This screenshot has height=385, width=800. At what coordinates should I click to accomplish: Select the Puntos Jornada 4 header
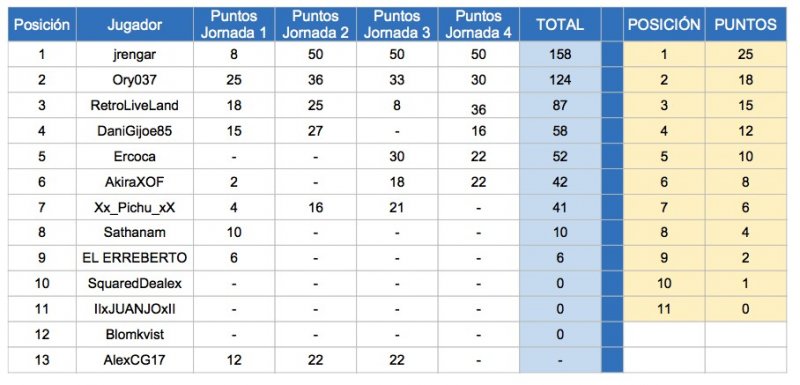point(479,24)
